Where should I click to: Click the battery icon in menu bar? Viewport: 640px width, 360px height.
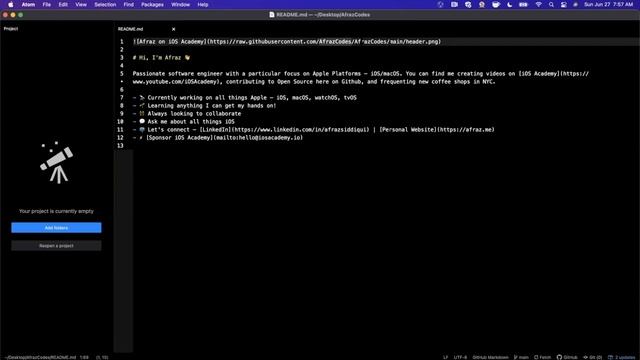click(523, 4)
